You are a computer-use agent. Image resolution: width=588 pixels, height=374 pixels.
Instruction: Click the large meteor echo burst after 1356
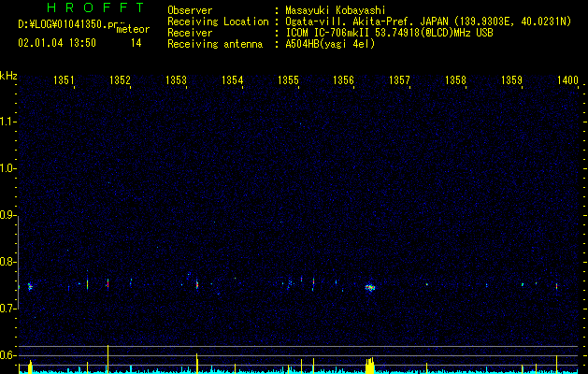pyautogui.click(x=370, y=288)
